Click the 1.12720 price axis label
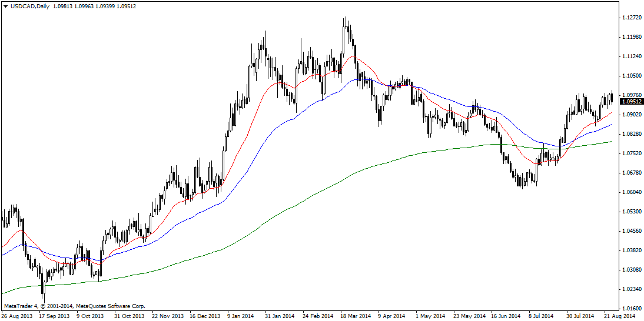 click(632, 18)
